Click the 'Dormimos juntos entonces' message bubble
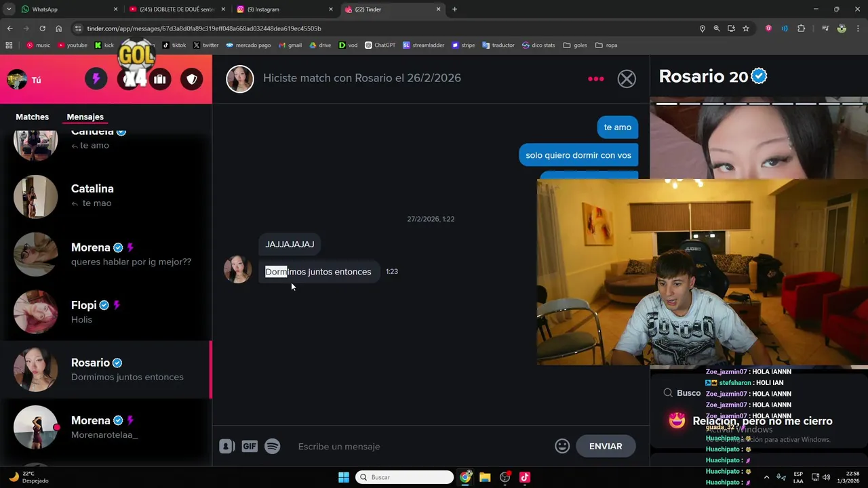 (x=318, y=272)
